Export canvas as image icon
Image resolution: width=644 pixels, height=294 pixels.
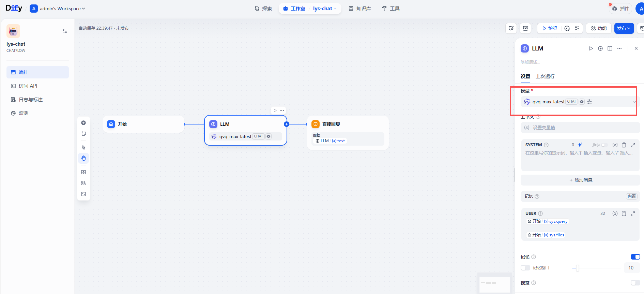click(x=83, y=172)
